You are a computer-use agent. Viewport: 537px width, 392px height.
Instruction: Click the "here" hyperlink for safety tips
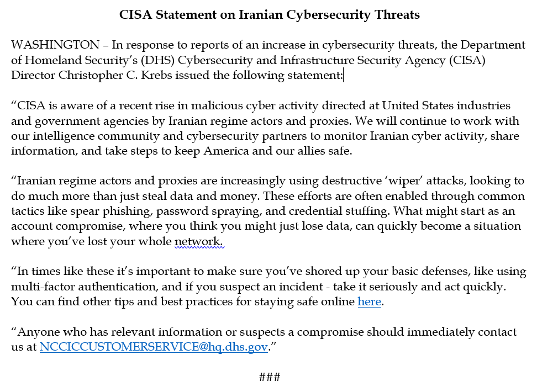[x=369, y=302]
